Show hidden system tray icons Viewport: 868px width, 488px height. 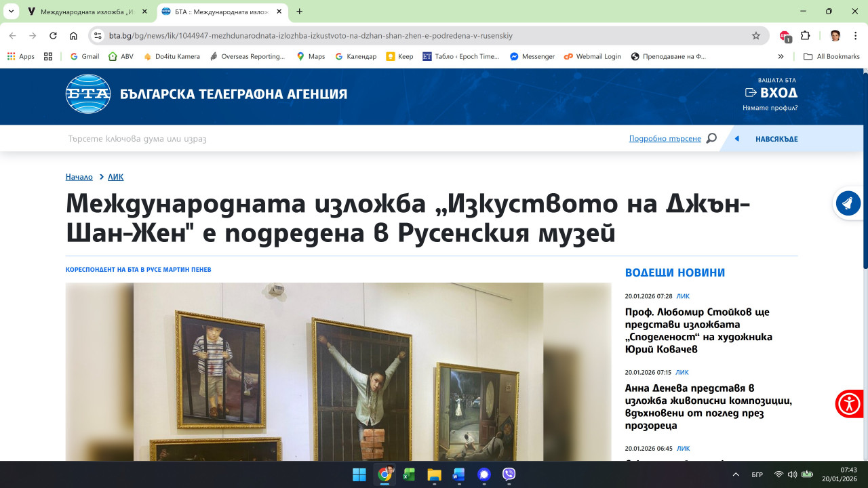pos(736,474)
